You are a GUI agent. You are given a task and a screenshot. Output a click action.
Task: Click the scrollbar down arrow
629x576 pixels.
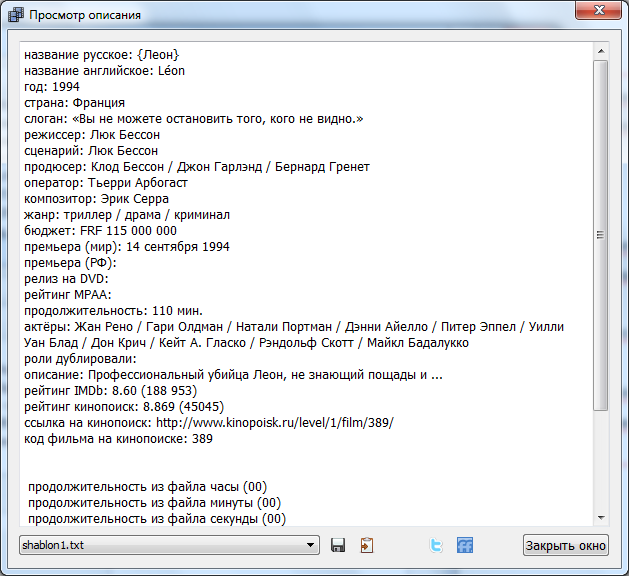coord(600,516)
